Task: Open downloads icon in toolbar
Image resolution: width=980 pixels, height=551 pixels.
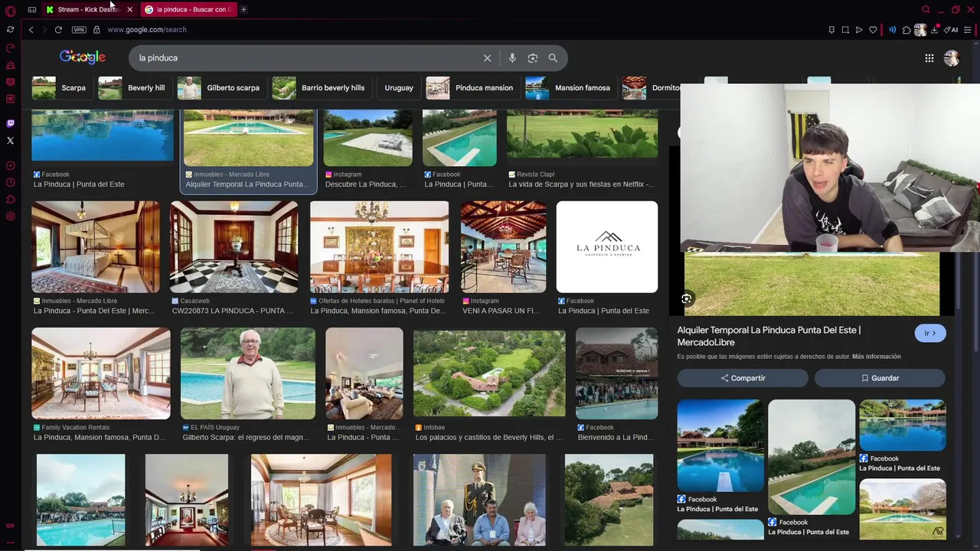Action: click(x=934, y=30)
